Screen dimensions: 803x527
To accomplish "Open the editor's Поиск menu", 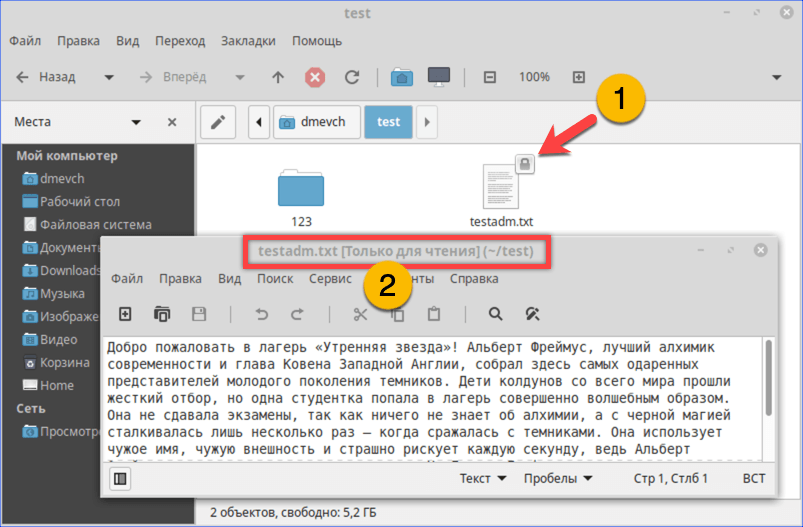I will coord(275,279).
